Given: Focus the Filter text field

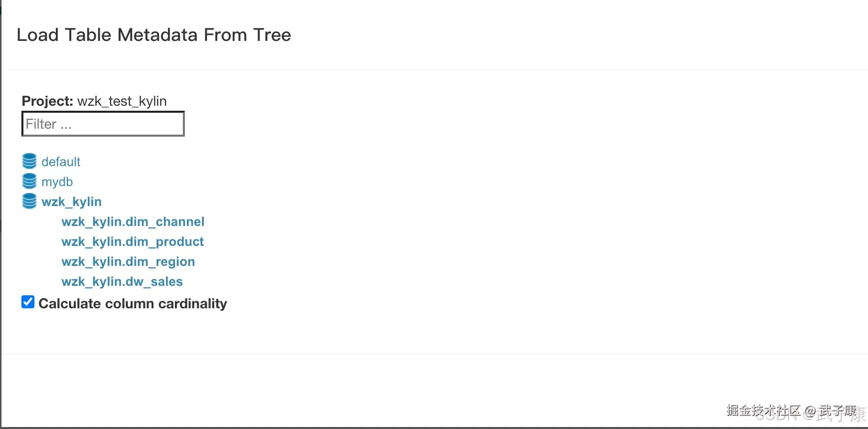Looking at the screenshot, I should point(103,124).
